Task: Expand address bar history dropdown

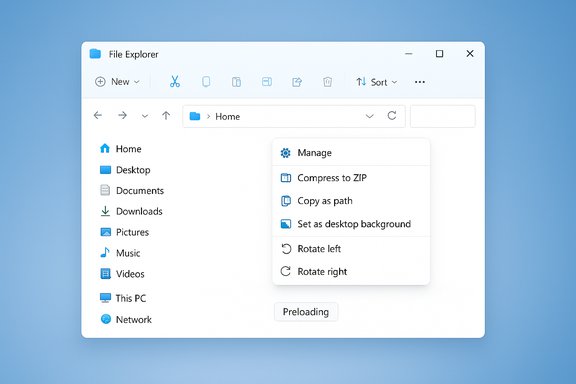Action: [x=370, y=116]
